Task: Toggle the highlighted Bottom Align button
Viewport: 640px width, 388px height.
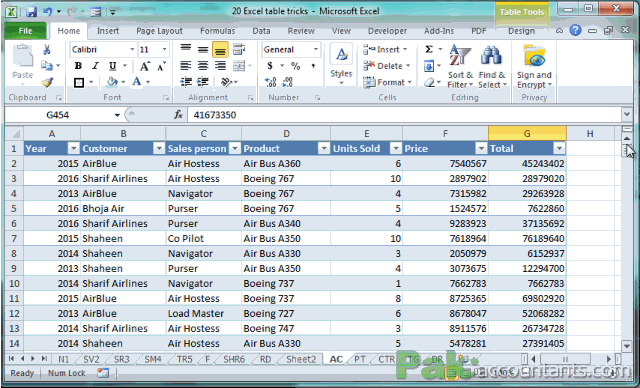Action: pos(220,49)
